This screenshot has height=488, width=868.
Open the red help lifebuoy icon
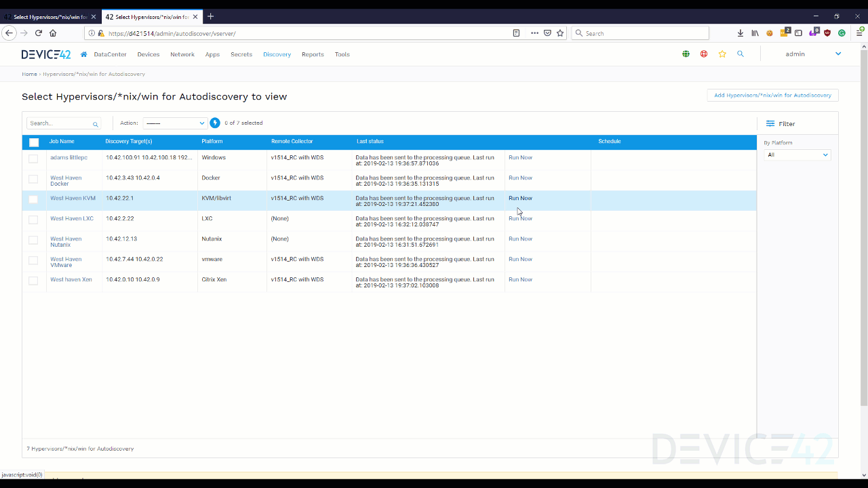(x=704, y=54)
